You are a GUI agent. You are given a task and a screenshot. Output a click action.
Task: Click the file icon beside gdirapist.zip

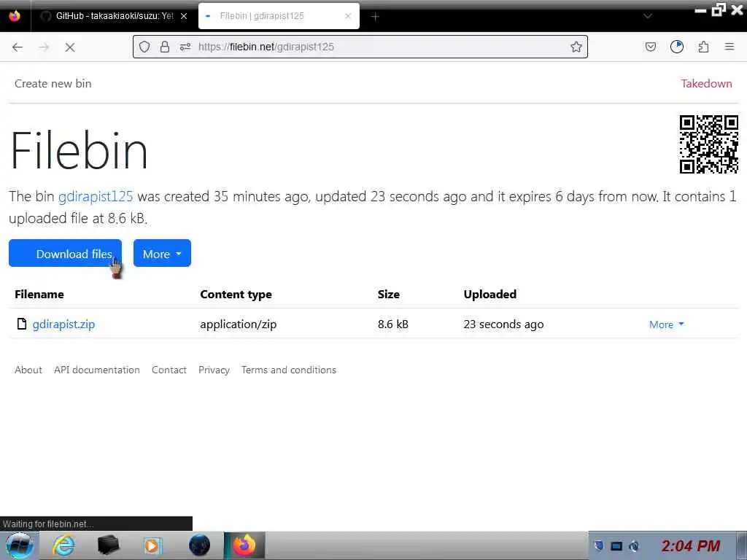click(21, 324)
